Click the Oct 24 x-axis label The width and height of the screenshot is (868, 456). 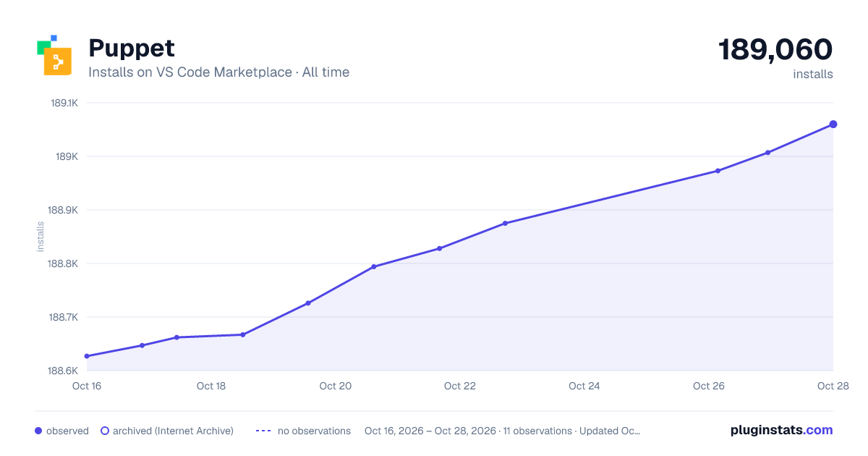tap(584, 386)
